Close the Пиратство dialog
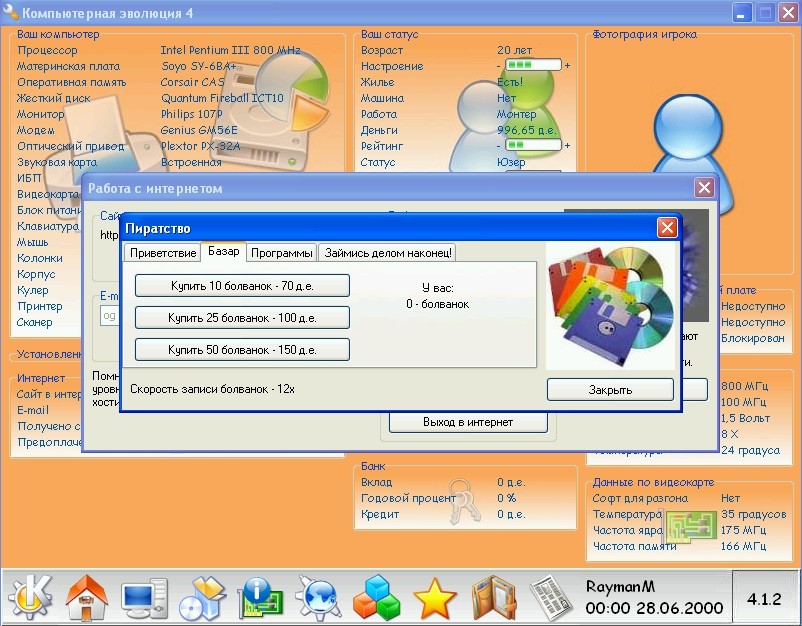The image size is (802, 626). 667,228
